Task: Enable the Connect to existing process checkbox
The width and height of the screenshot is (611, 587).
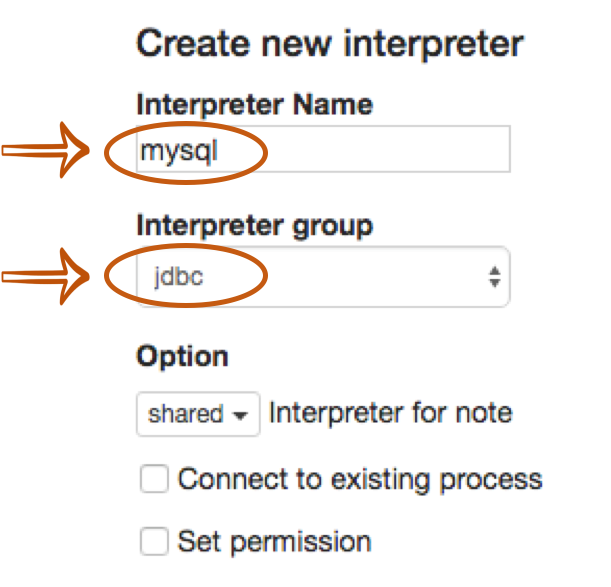Action: 154,479
